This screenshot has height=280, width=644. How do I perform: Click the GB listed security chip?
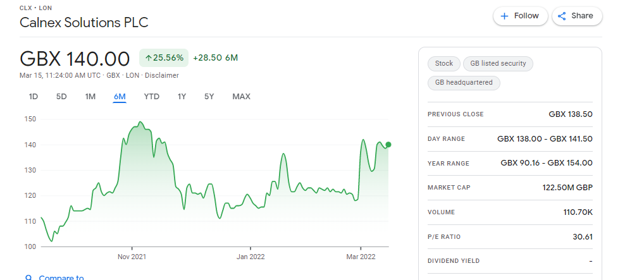[x=498, y=64]
